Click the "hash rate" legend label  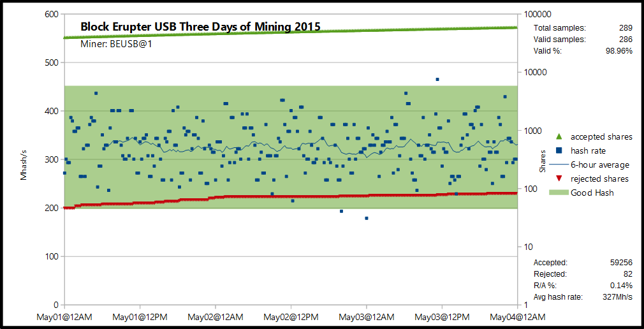(588, 150)
